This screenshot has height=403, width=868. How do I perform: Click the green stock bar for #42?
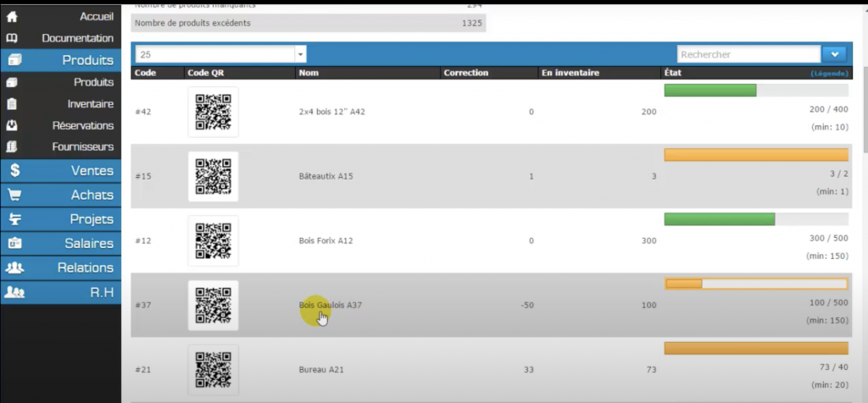[709, 91]
